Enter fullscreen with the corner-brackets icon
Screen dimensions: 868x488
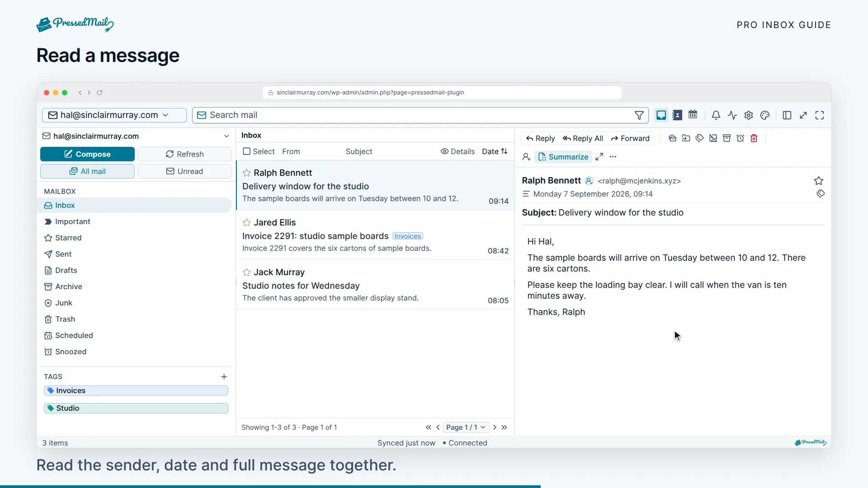(820, 115)
